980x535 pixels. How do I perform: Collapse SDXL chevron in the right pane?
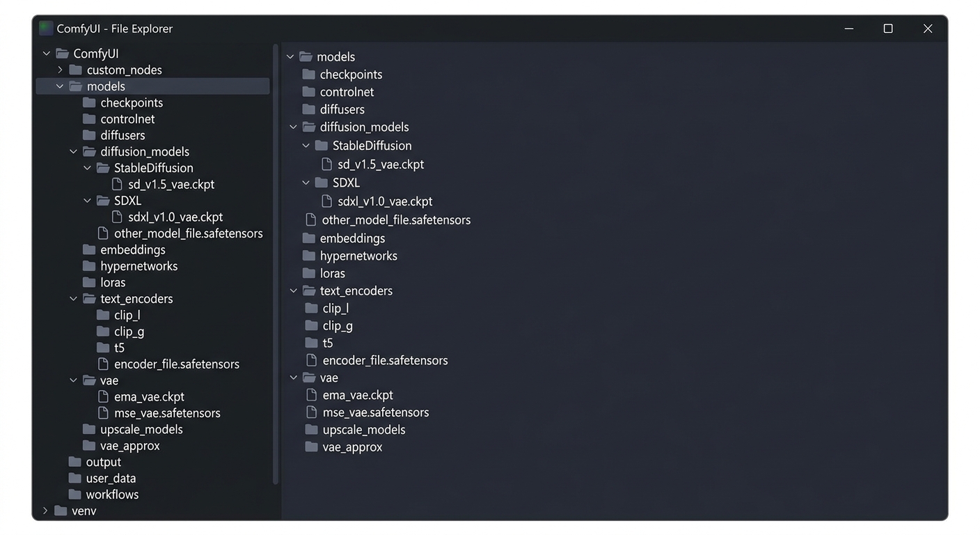pyautogui.click(x=306, y=183)
